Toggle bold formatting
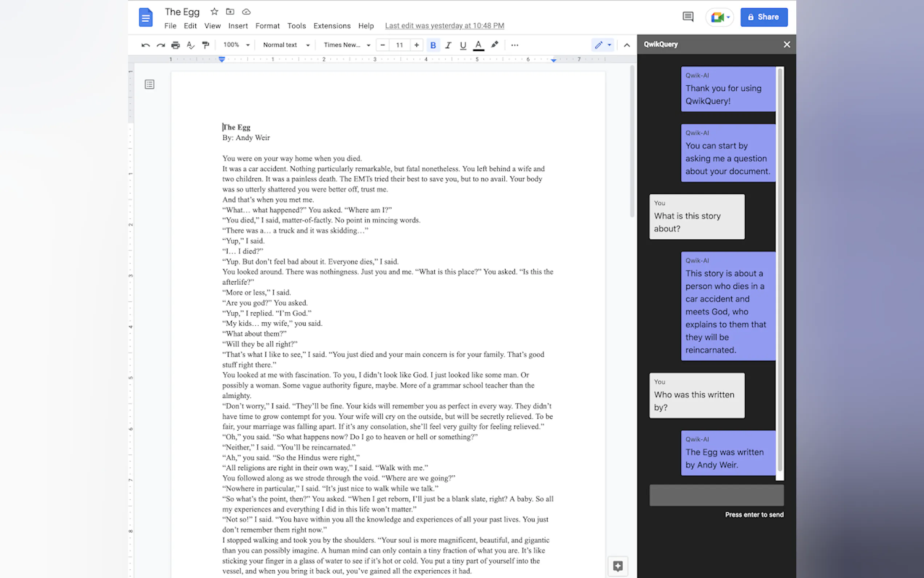 point(433,45)
